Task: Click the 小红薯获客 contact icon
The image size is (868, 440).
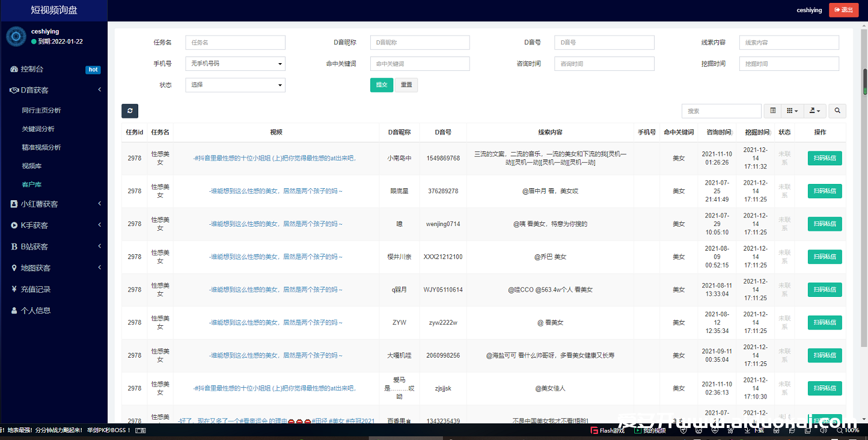Action: 14,204
